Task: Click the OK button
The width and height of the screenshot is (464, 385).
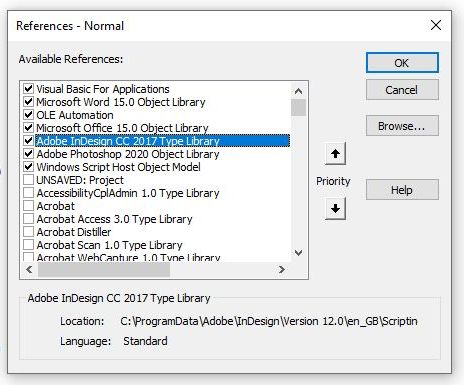Action: pyautogui.click(x=402, y=63)
